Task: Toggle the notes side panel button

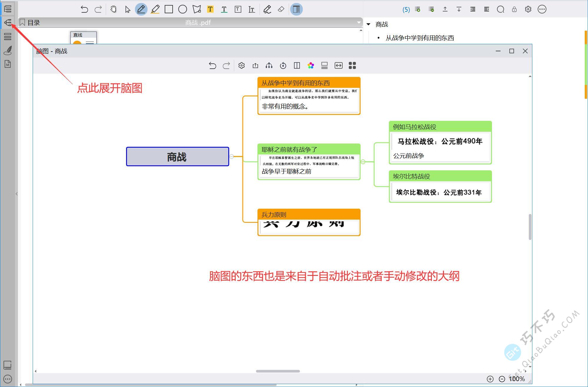Action: pyautogui.click(x=296, y=9)
